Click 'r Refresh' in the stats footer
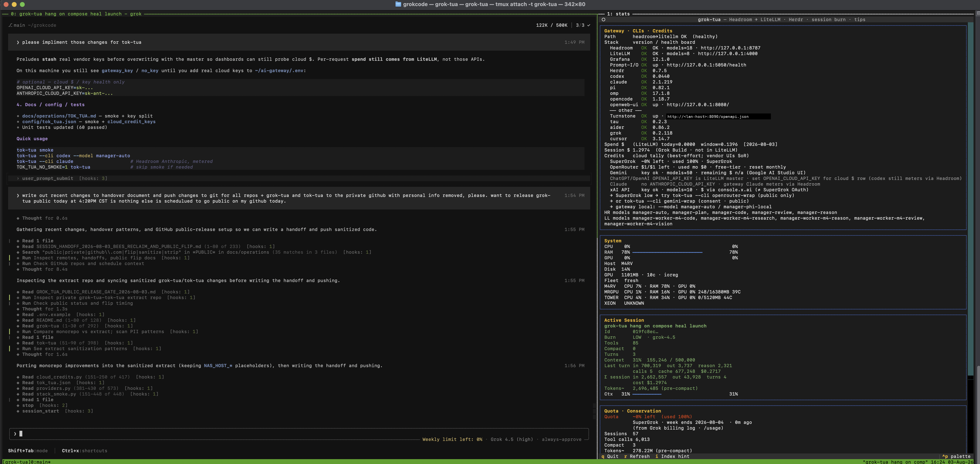Screen dimensions: 980x464 pyautogui.click(x=637, y=456)
